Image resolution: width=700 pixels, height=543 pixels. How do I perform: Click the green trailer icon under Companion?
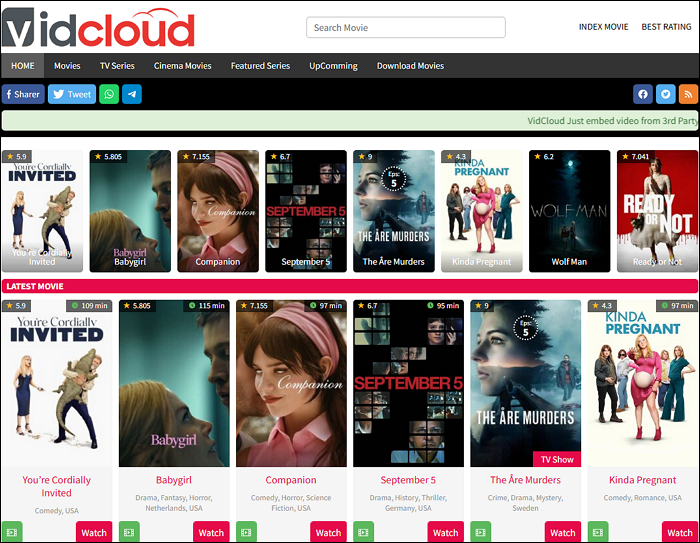(246, 532)
